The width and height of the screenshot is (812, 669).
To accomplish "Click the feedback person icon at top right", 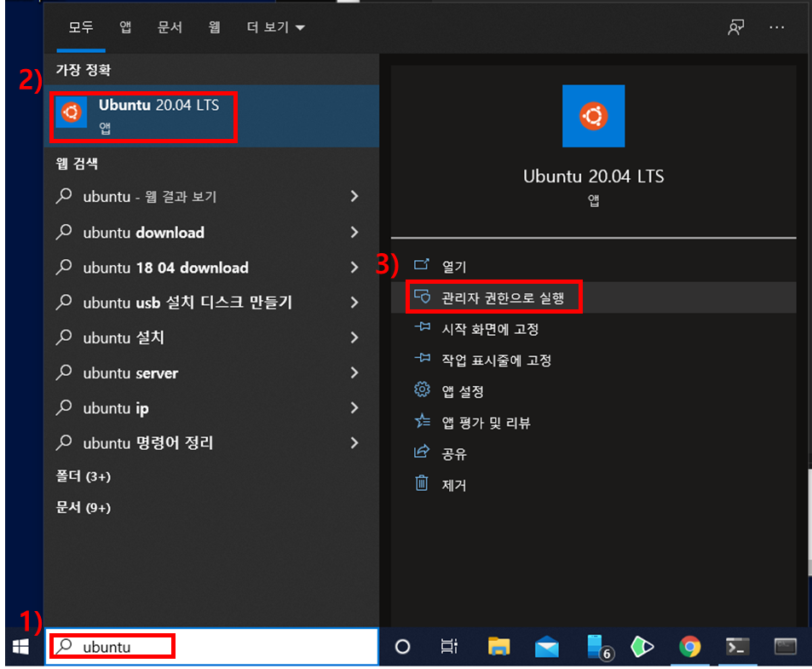I will 735,27.
